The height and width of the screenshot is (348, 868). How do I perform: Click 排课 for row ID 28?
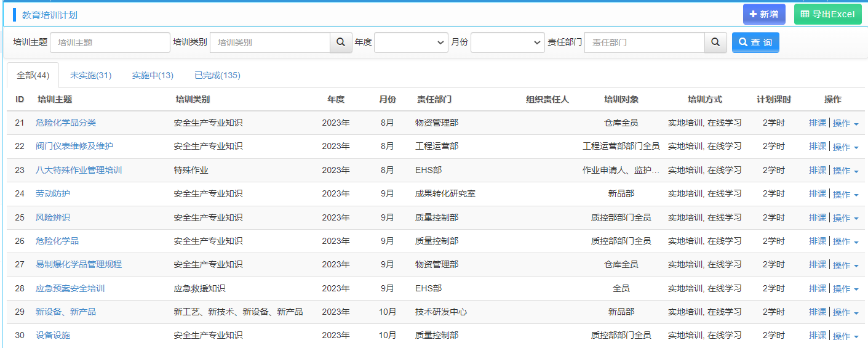coord(818,288)
